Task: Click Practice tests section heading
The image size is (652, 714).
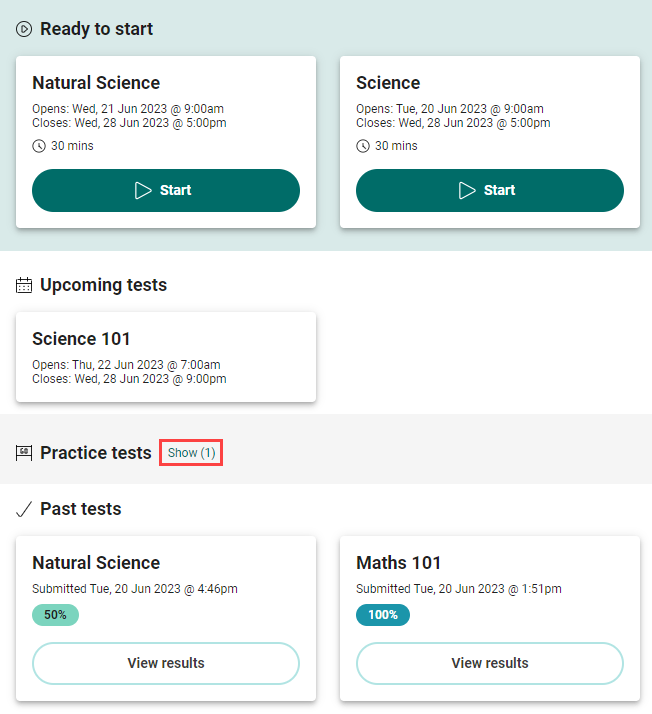Action: click(96, 453)
